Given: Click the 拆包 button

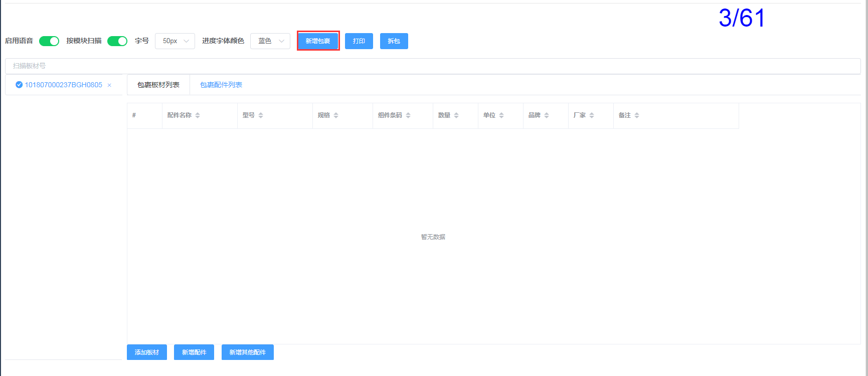Looking at the screenshot, I should (x=394, y=41).
